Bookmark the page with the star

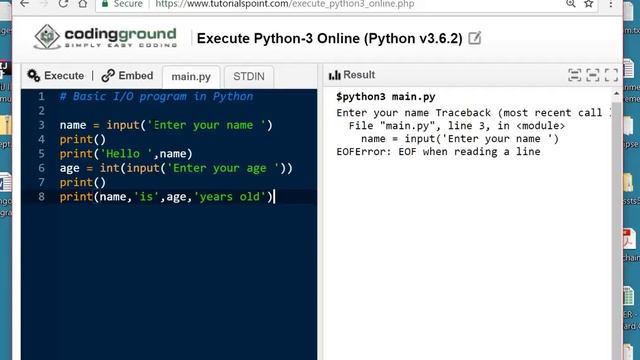pyautogui.click(x=588, y=4)
